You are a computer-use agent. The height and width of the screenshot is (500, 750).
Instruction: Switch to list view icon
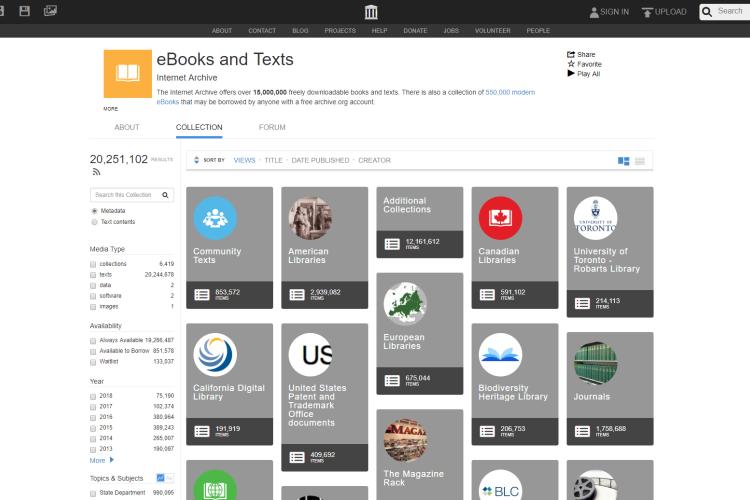pyautogui.click(x=640, y=161)
